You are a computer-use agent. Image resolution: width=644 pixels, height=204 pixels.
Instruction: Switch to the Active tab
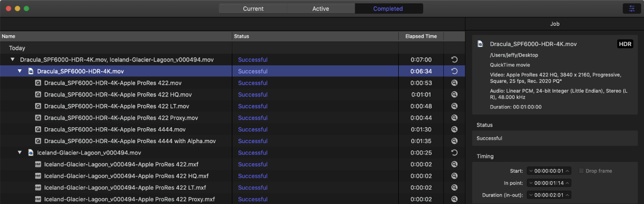321,8
